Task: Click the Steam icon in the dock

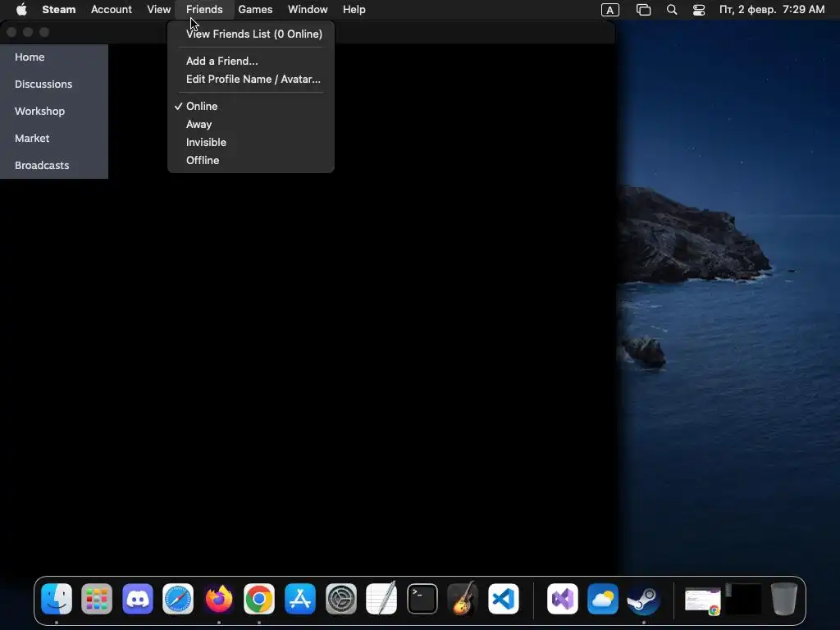Action: point(643,598)
